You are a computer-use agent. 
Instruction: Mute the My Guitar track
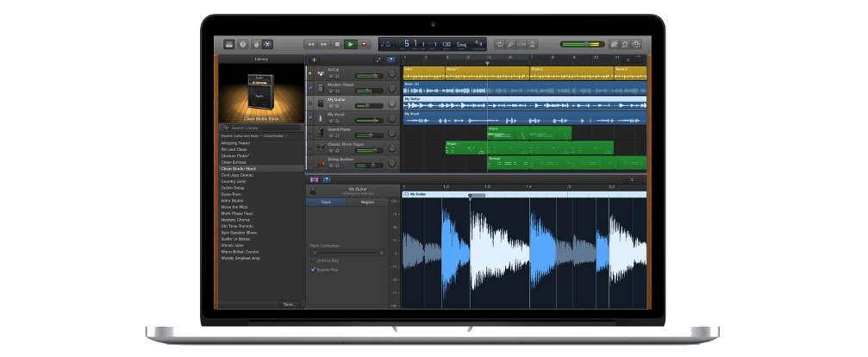(x=330, y=106)
